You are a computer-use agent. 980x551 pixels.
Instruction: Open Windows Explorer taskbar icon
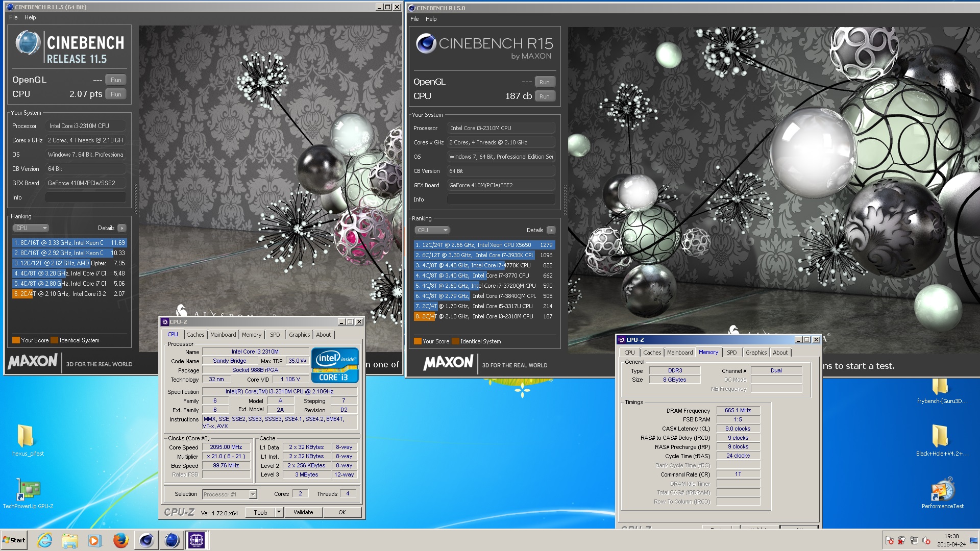click(70, 540)
